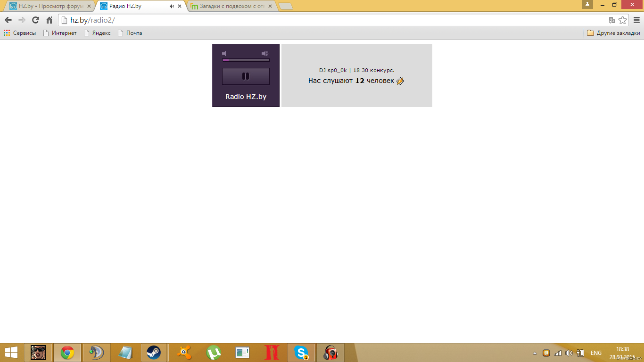
Task: Adjust the radio player volume slider
Action: (246, 60)
